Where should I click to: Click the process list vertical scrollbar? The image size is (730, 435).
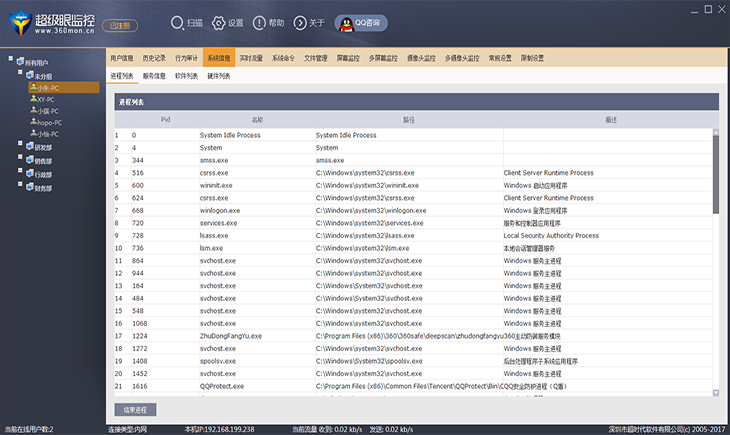tap(715, 173)
